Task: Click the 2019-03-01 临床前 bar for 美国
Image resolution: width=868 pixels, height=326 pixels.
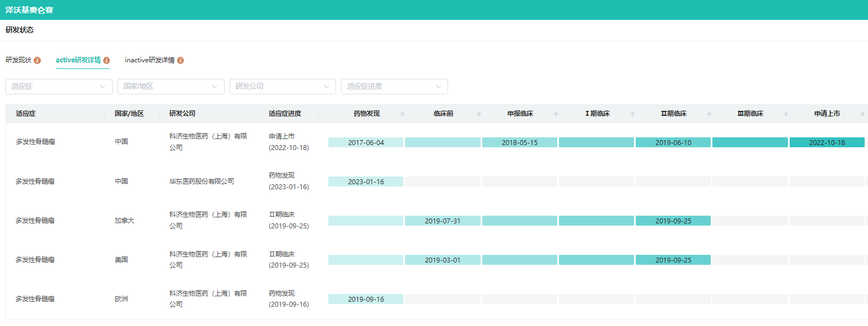Action: click(x=442, y=260)
